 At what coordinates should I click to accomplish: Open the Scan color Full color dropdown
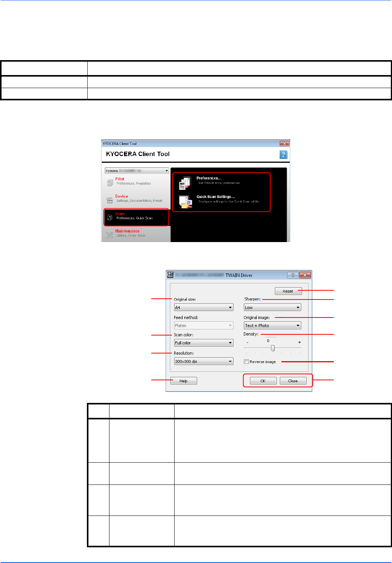tap(204, 343)
